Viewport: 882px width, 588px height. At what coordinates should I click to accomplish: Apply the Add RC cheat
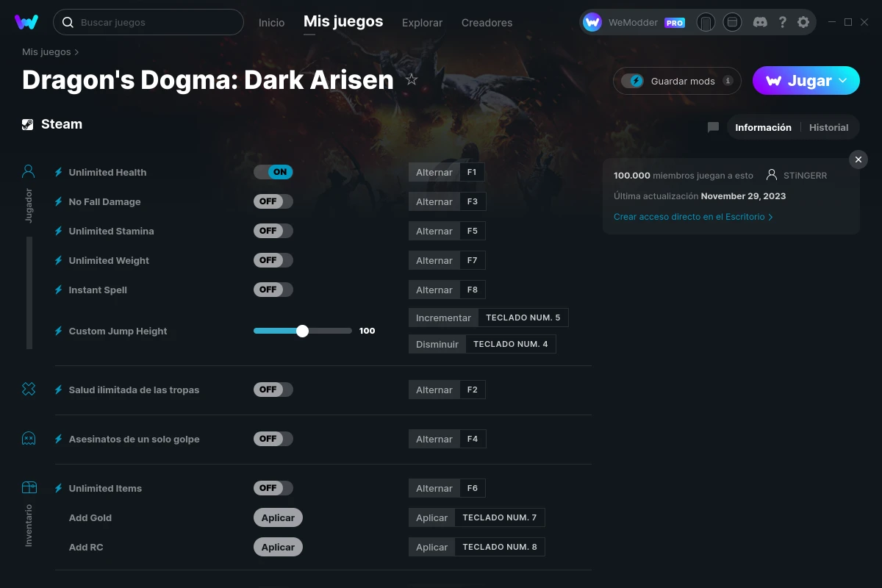coord(278,547)
